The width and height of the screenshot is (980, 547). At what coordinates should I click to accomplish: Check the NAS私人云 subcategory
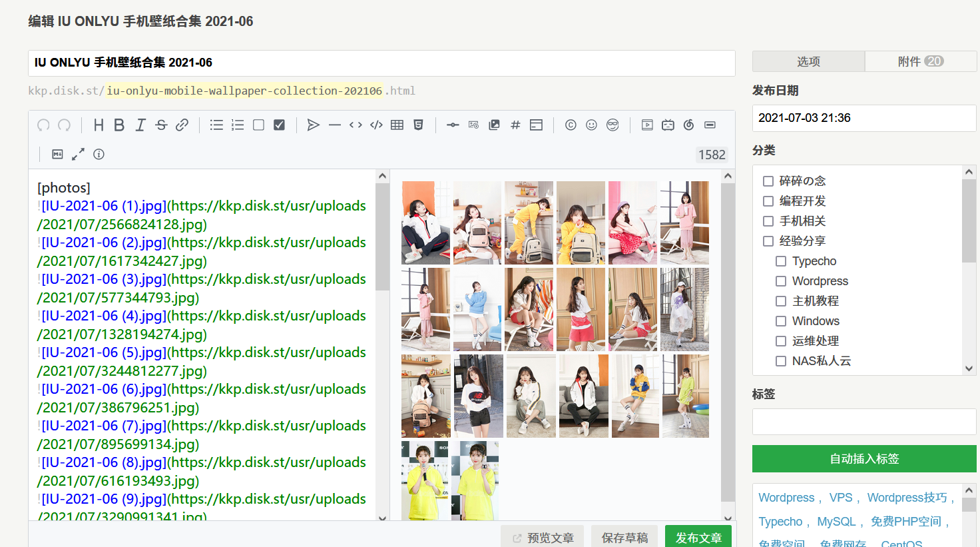pyautogui.click(x=781, y=361)
